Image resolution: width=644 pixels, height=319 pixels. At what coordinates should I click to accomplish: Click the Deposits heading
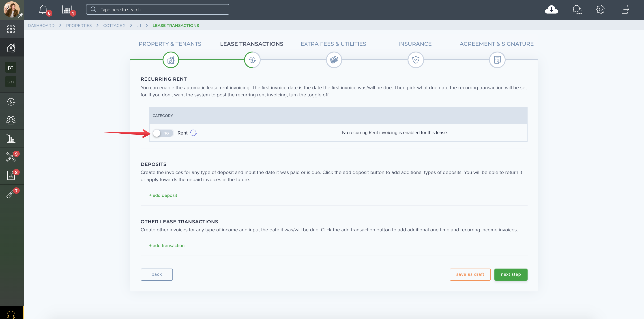coord(154,164)
